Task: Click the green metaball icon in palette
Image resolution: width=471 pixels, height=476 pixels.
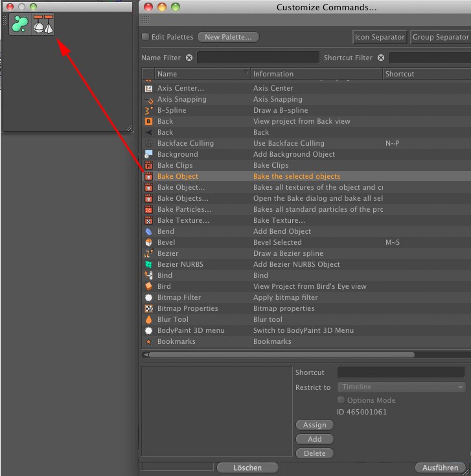Action: coord(21,24)
